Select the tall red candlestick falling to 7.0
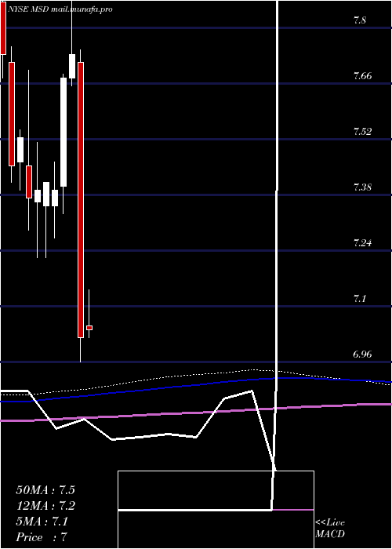 point(81,200)
